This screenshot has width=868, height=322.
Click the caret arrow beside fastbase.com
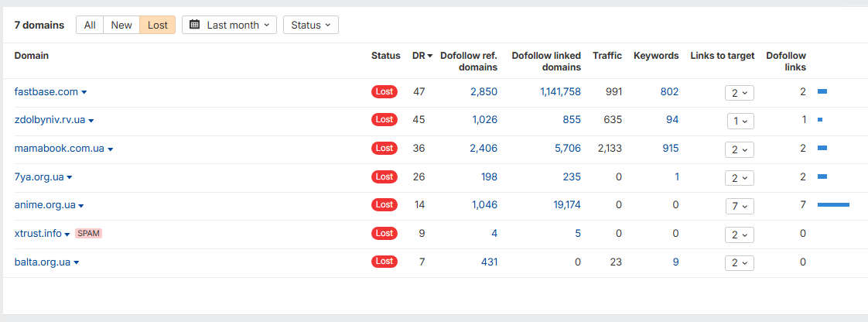click(84, 93)
